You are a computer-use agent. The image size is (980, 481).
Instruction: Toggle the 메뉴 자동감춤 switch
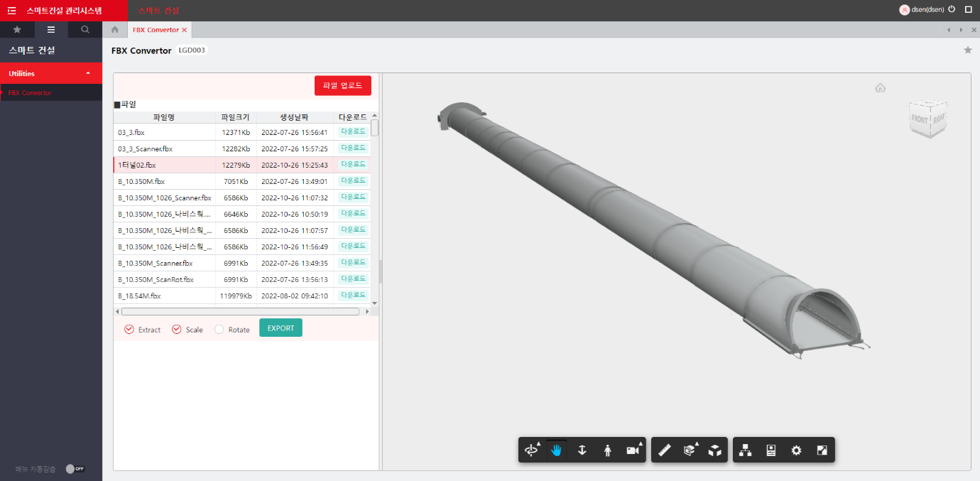75,469
